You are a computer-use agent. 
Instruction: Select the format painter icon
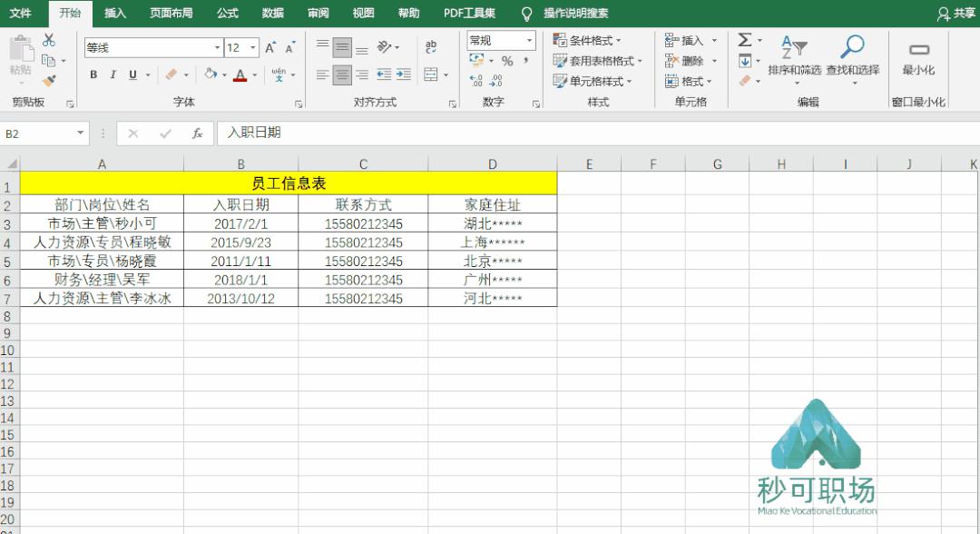pos(50,80)
